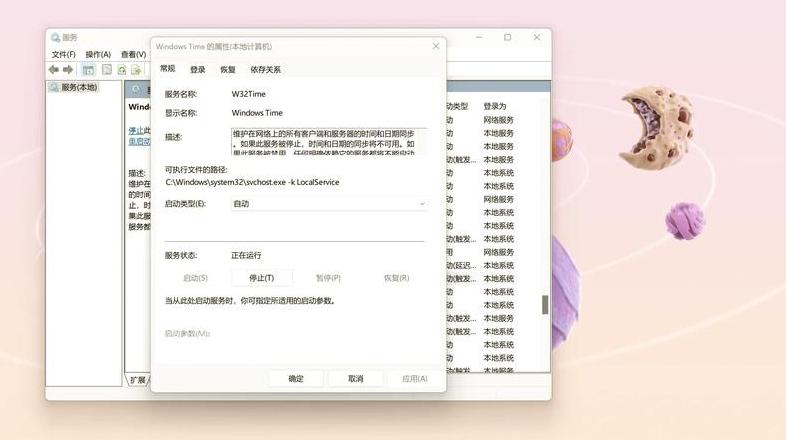
Task: Click the 取消 button
Action: pyautogui.click(x=355, y=379)
